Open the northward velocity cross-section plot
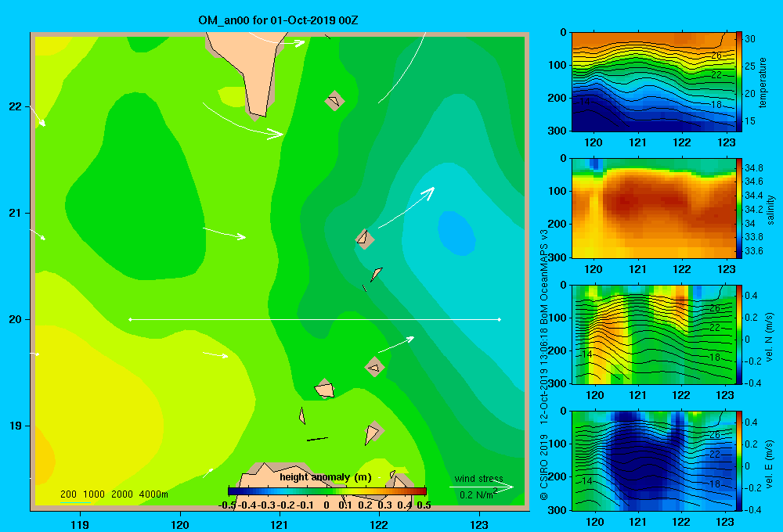The height and width of the screenshot is (532, 783). click(653, 335)
